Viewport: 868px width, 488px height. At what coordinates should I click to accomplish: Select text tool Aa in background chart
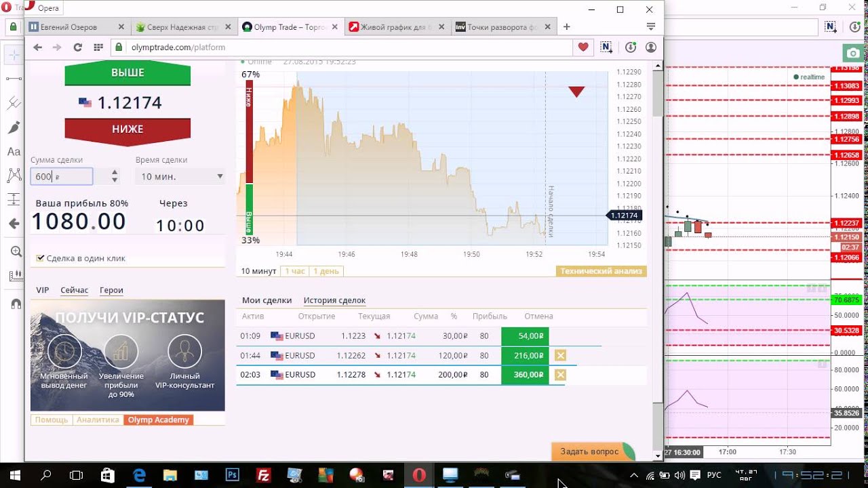(x=14, y=152)
